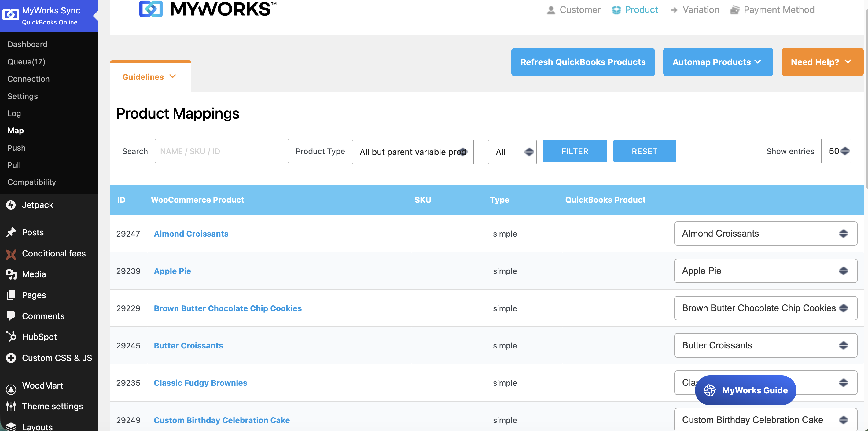Switch to the Variation mapping tab
Image resolution: width=868 pixels, height=431 pixels.
click(695, 10)
